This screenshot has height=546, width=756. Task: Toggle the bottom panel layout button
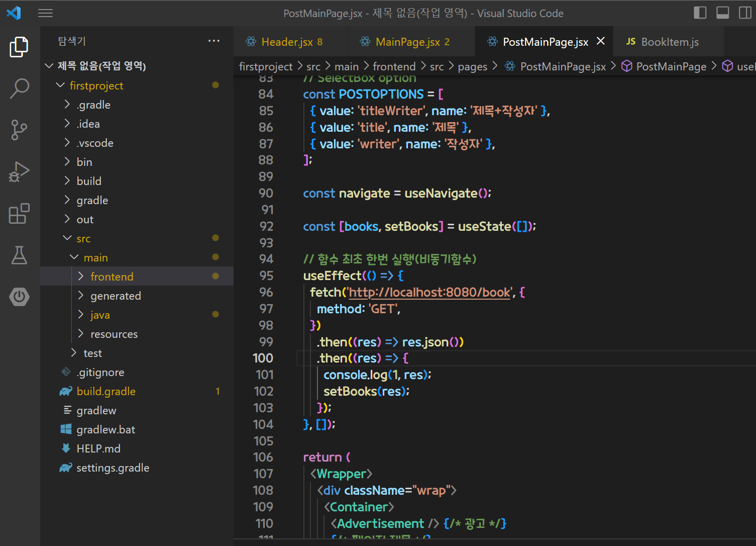point(722,13)
